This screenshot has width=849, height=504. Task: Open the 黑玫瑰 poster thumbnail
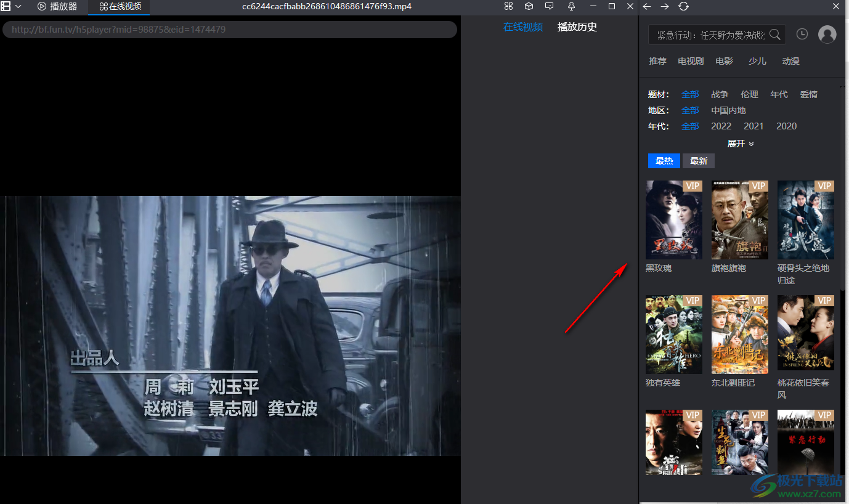coord(673,220)
